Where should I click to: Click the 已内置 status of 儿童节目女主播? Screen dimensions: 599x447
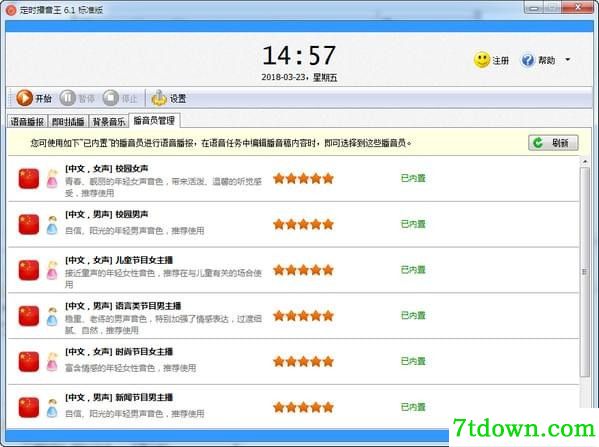(413, 270)
